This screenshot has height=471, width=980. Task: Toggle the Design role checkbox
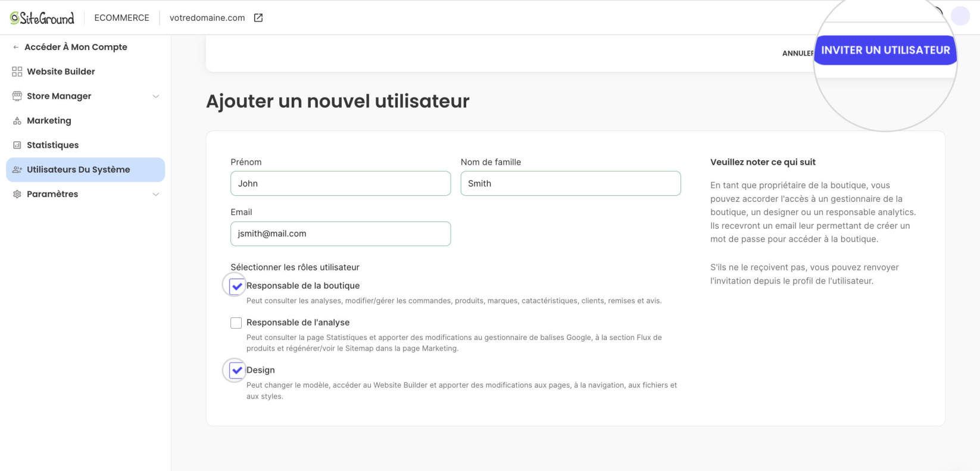coord(236,370)
